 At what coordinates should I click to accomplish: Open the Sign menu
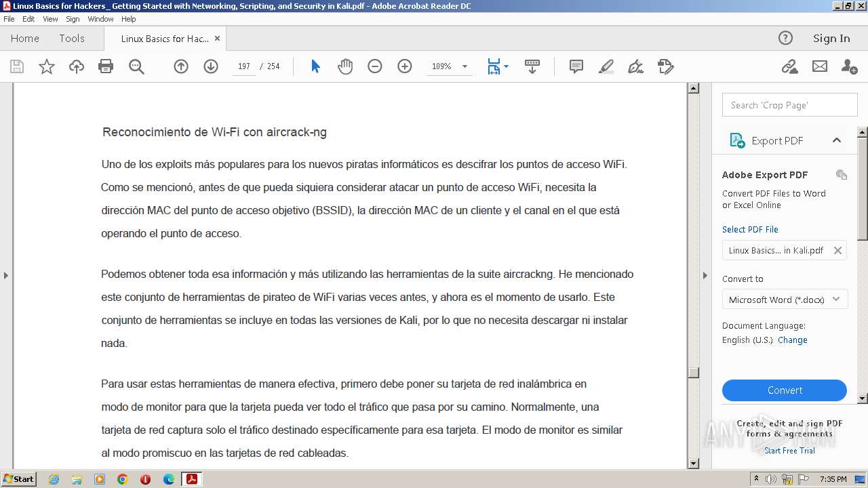coord(73,19)
